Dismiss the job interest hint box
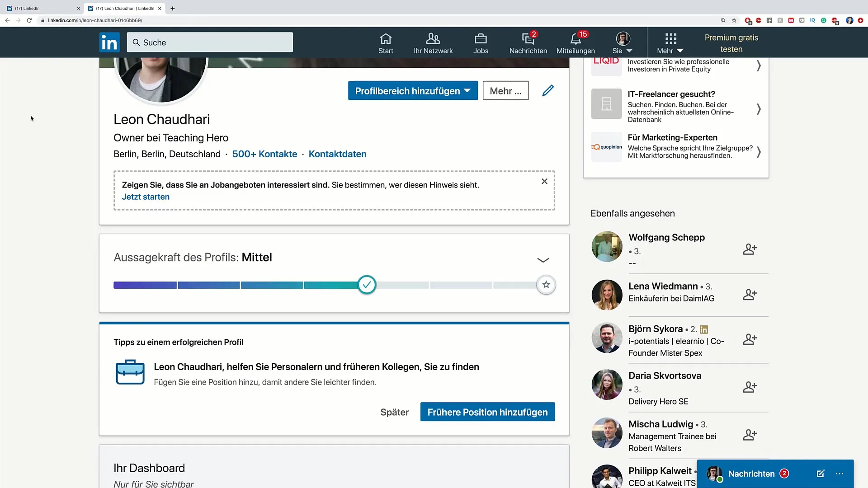Image resolution: width=868 pixels, height=488 pixels. 544,181
